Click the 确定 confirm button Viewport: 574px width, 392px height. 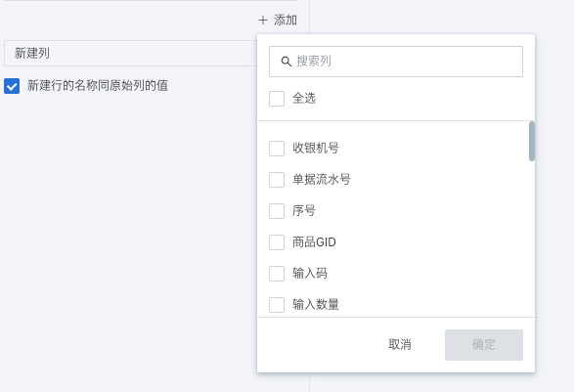tap(484, 345)
